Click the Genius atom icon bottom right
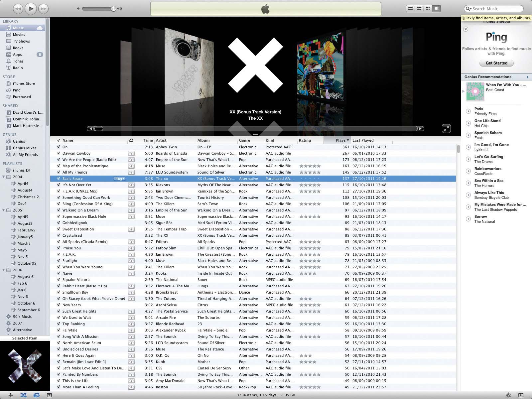The height and width of the screenshot is (399, 532). 508,395
